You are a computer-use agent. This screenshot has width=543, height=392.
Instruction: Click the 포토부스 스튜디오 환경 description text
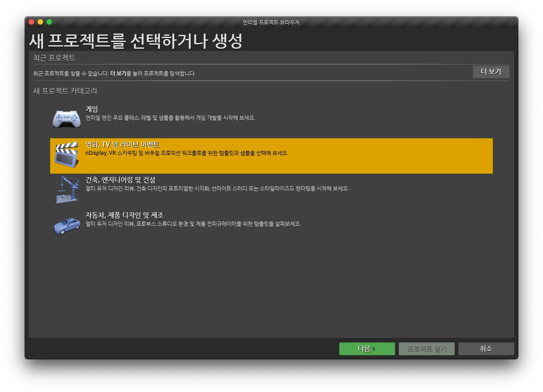point(193,224)
